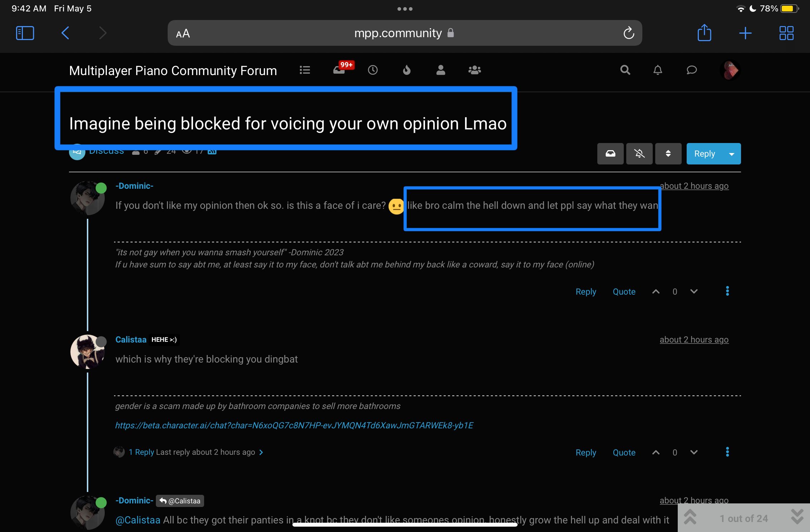Open the notifications bell icon
810x532 pixels.
pyautogui.click(x=657, y=69)
